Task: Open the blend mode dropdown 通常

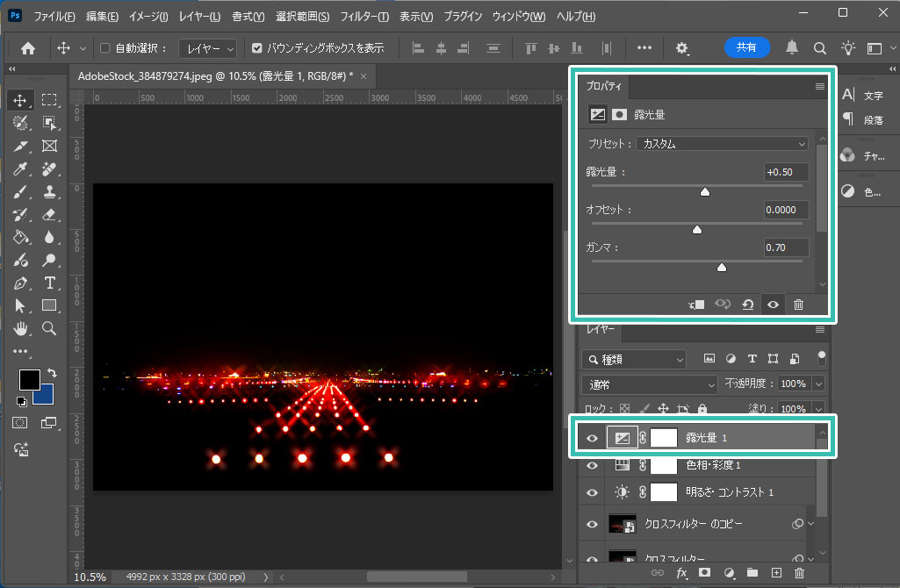Action: [649, 384]
